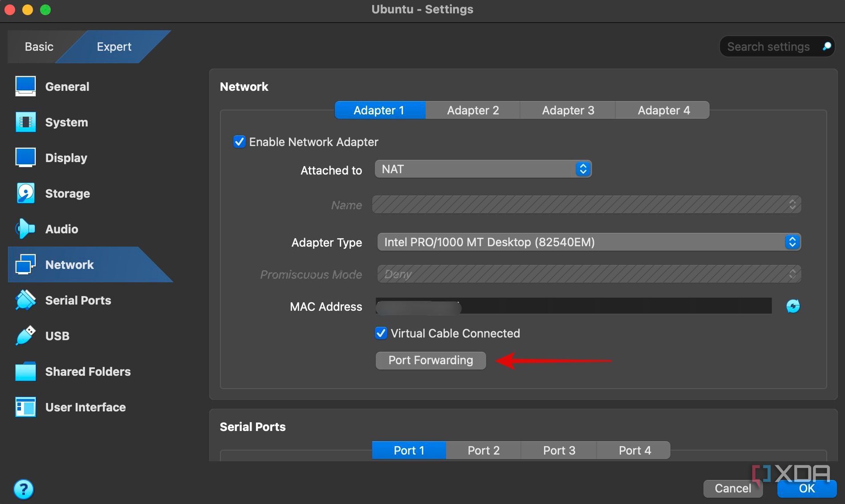The height and width of the screenshot is (504, 845).
Task: Click the MAC Address label
Action: [326, 307]
